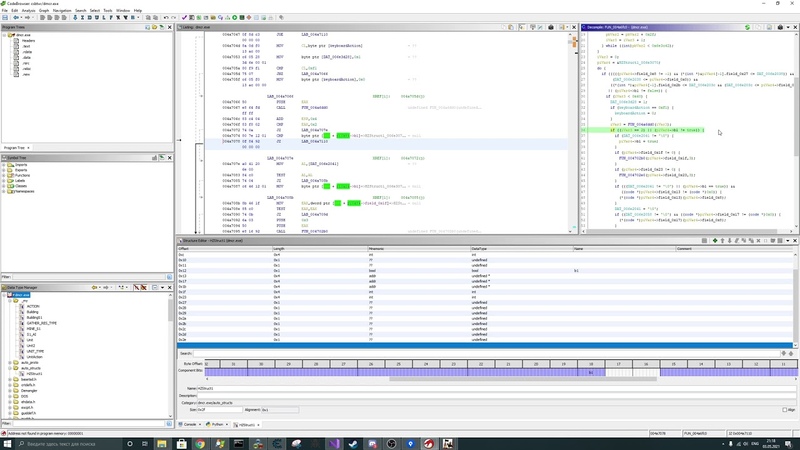Open the File menu
The width and height of the screenshot is (800, 450).
pos(5,10)
